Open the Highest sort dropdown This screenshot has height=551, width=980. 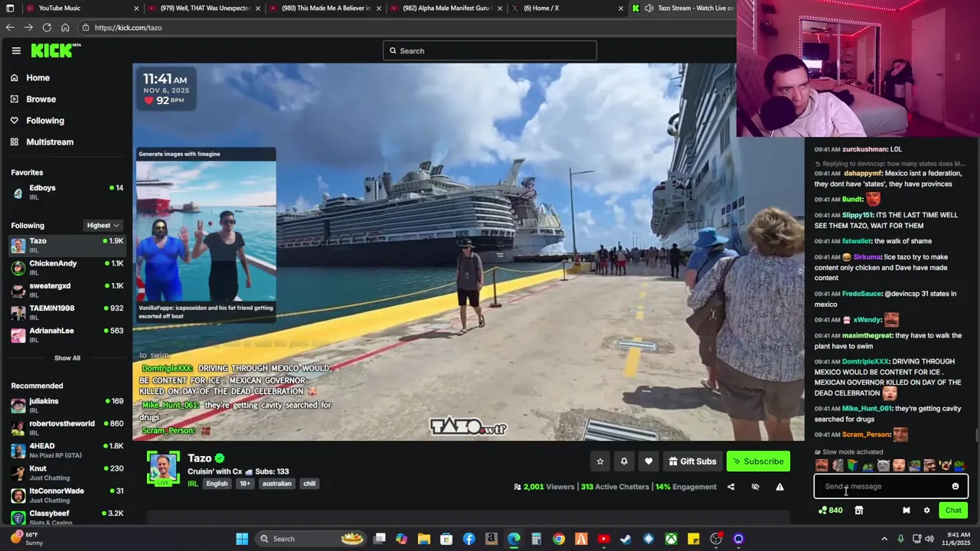point(103,226)
